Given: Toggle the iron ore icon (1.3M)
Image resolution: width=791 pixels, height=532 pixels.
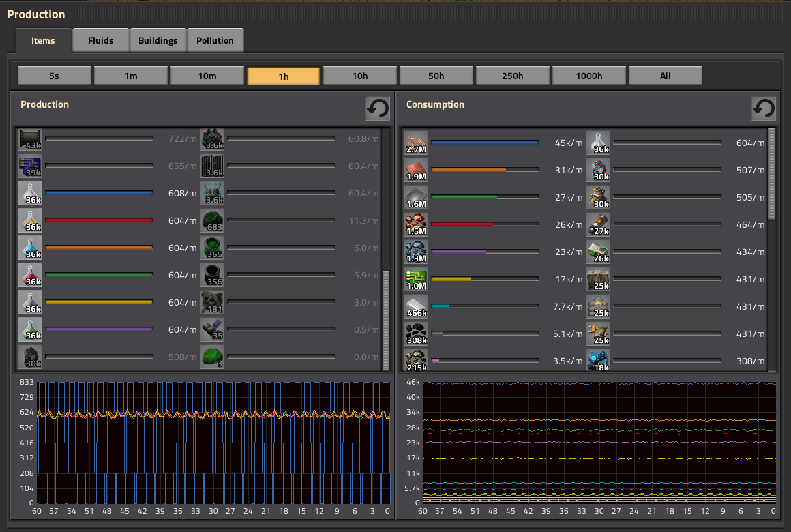Looking at the screenshot, I should (x=416, y=252).
